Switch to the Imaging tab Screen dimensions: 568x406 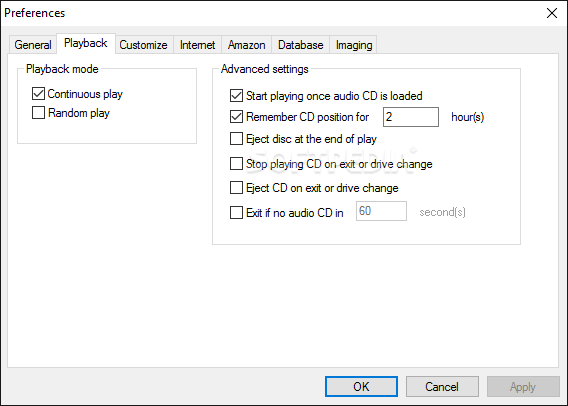tap(354, 45)
